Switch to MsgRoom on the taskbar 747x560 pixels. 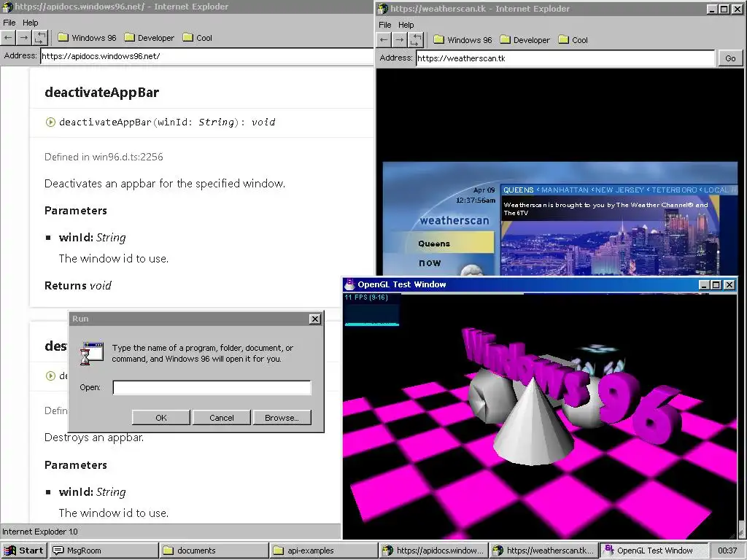[x=104, y=551]
